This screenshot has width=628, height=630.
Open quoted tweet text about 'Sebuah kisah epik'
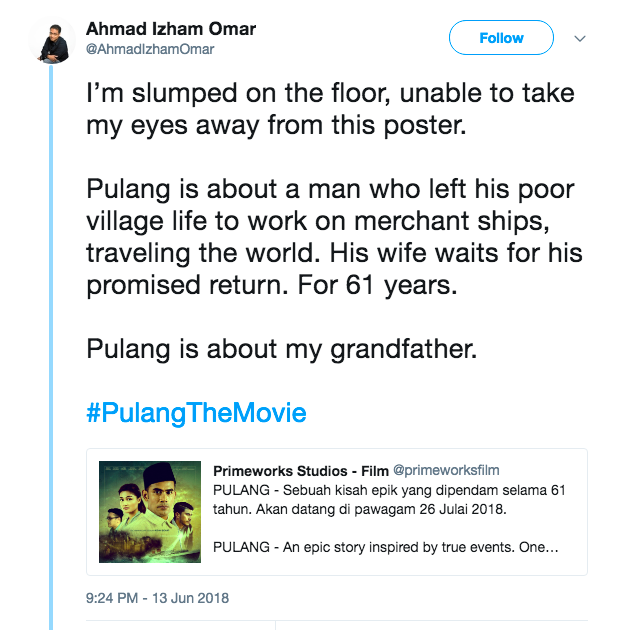click(x=389, y=499)
